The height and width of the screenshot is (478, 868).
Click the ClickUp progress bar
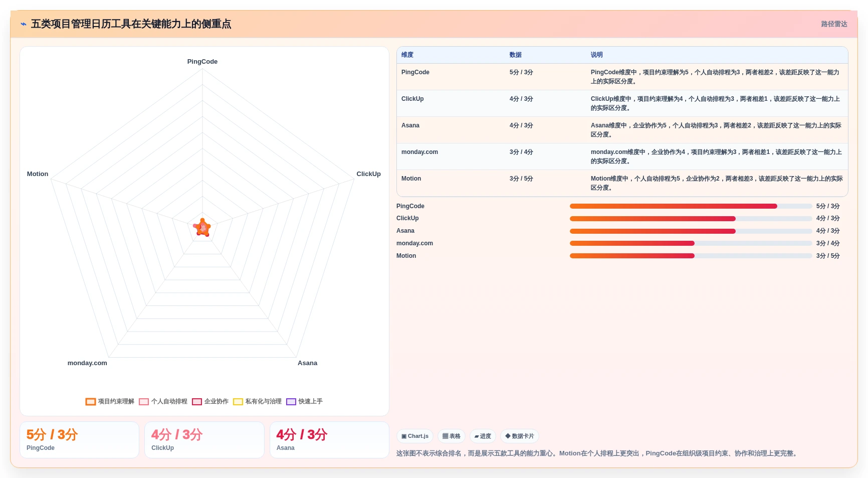click(691, 219)
